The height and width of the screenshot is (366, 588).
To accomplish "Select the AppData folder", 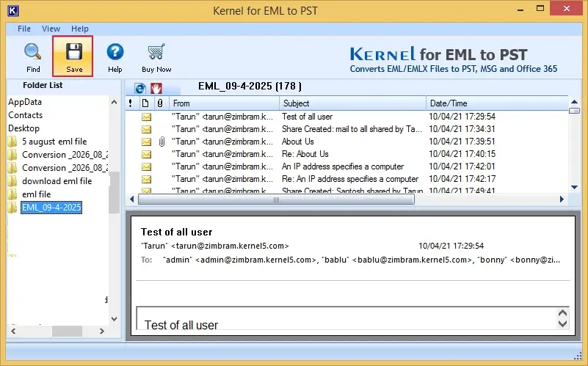I will pyautogui.click(x=25, y=102).
